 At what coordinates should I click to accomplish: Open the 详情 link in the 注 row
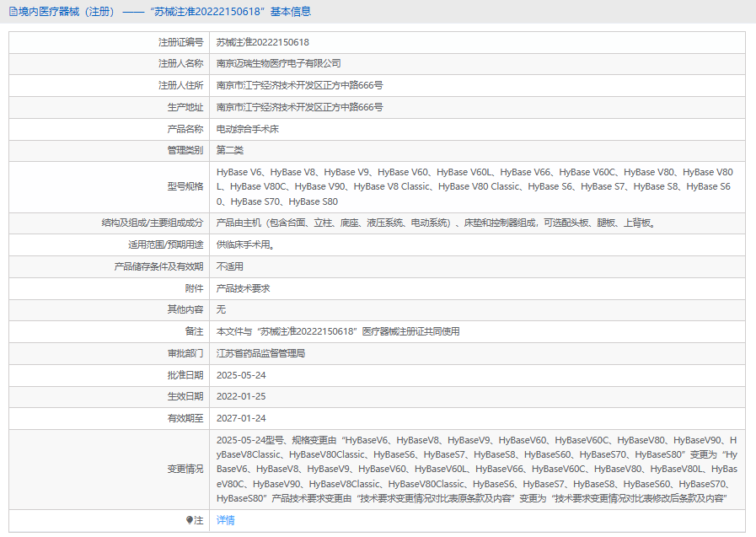225,520
